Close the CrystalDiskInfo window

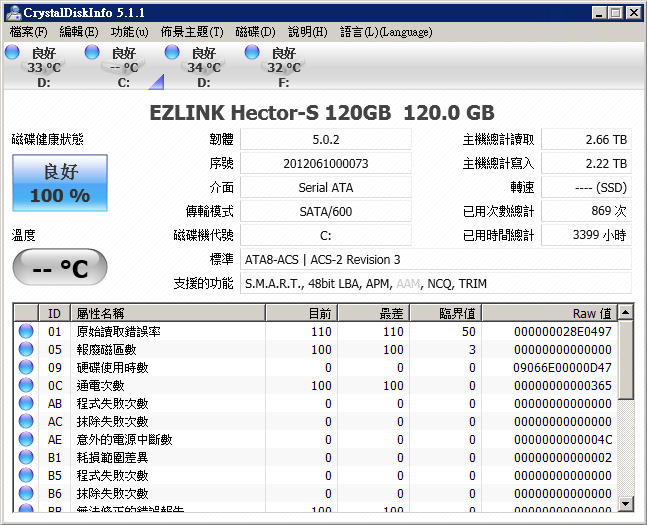pyautogui.click(x=634, y=13)
